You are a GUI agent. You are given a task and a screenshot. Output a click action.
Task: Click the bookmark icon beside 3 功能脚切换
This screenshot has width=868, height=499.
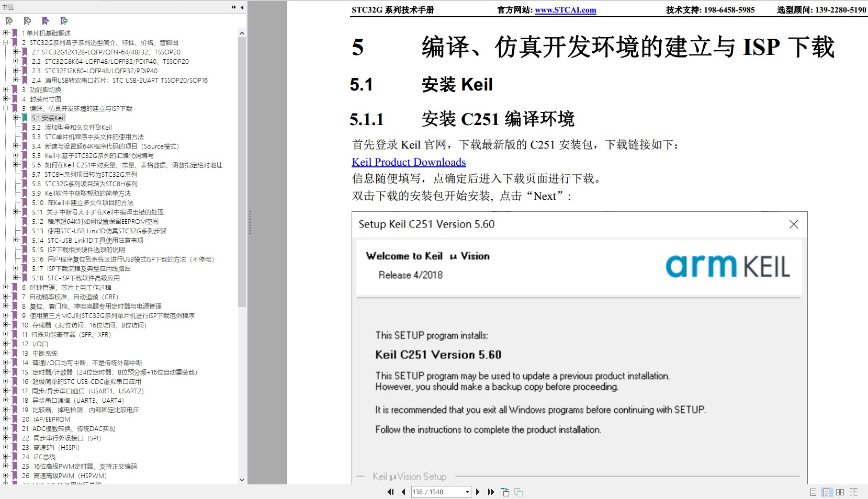pyautogui.click(x=15, y=89)
